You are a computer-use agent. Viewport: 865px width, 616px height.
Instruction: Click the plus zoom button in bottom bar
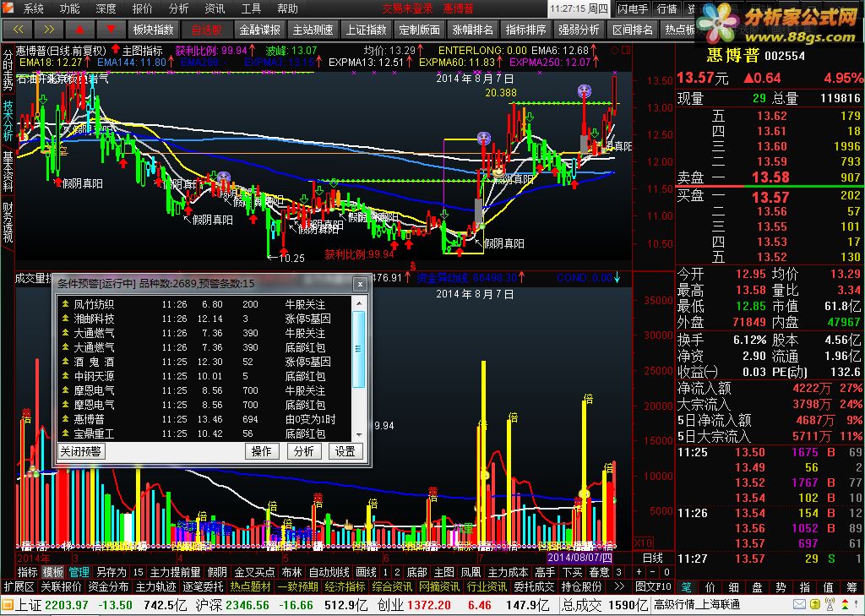click(x=639, y=572)
